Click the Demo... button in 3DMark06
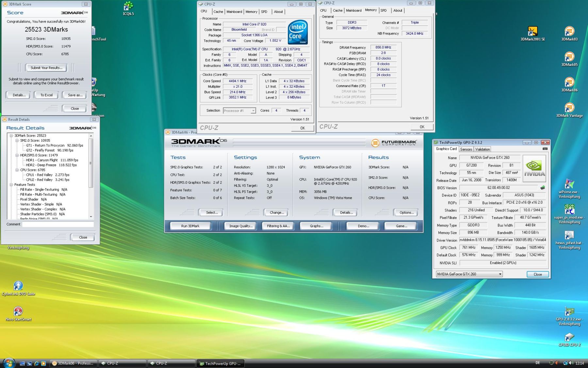Image resolution: width=588 pixels, height=368 pixels. pos(363,226)
